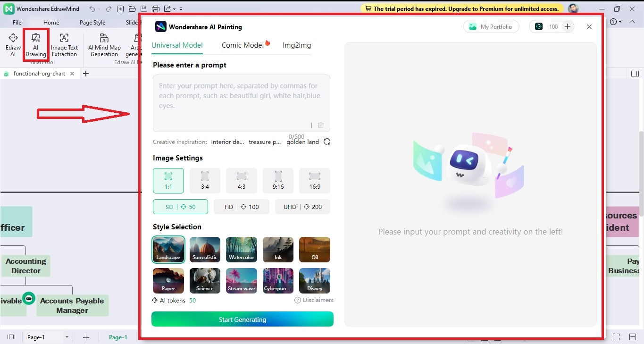Select the 4:3 aspect ratio
Screen dimensions: 644x344
click(242, 181)
